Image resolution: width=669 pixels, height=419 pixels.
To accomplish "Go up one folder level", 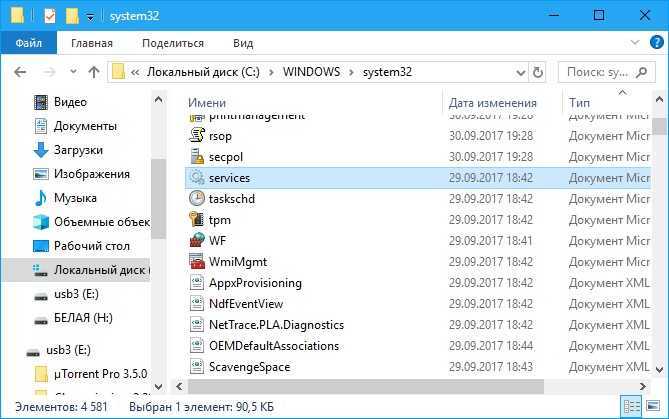I will 94,72.
